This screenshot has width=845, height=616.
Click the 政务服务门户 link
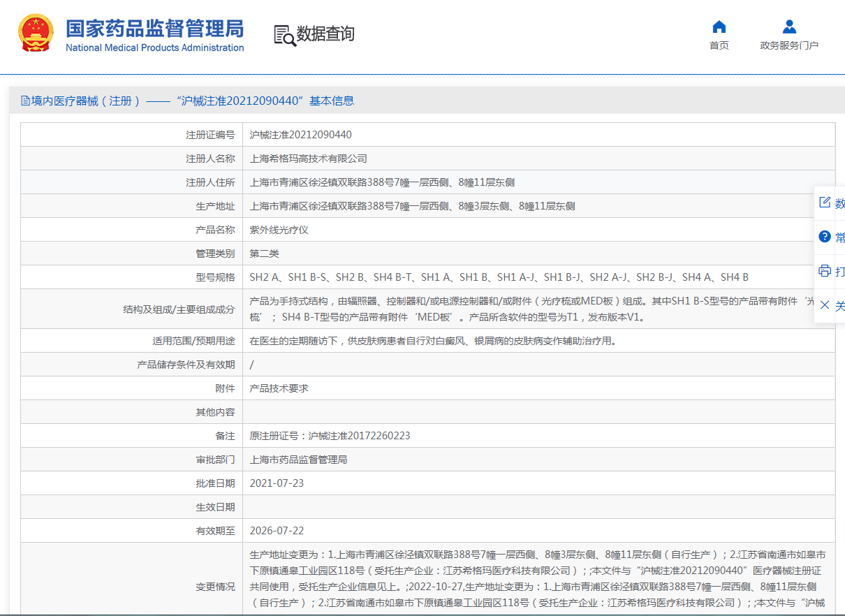tap(789, 45)
